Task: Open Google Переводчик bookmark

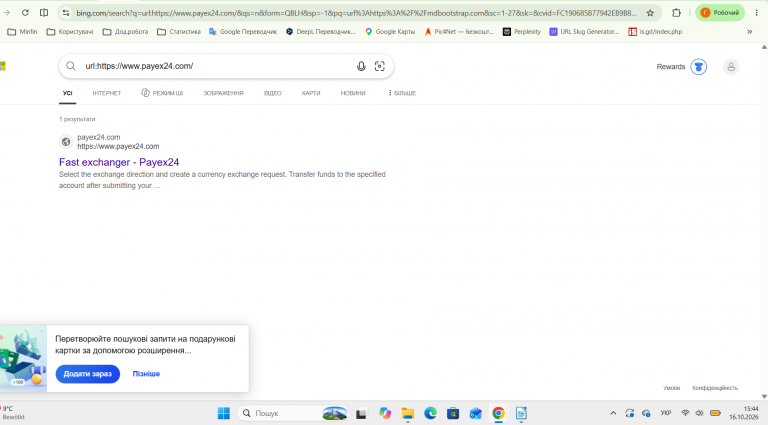Action: (x=243, y=32)
